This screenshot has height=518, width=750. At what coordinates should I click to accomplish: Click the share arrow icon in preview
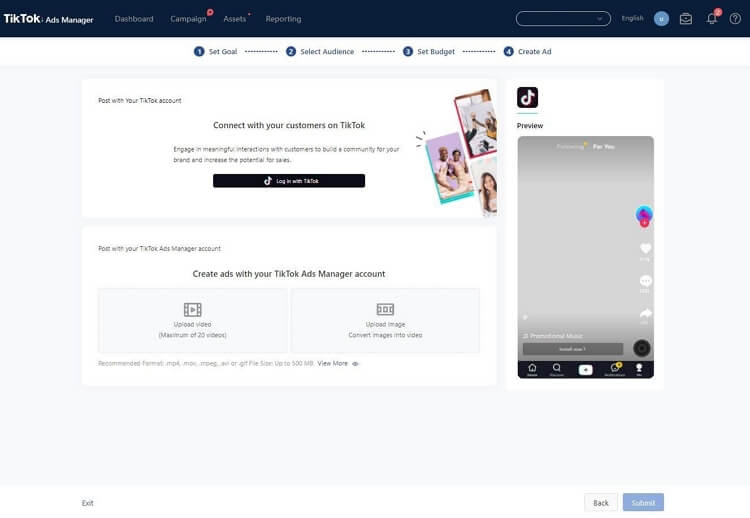[x=645, y=313]
